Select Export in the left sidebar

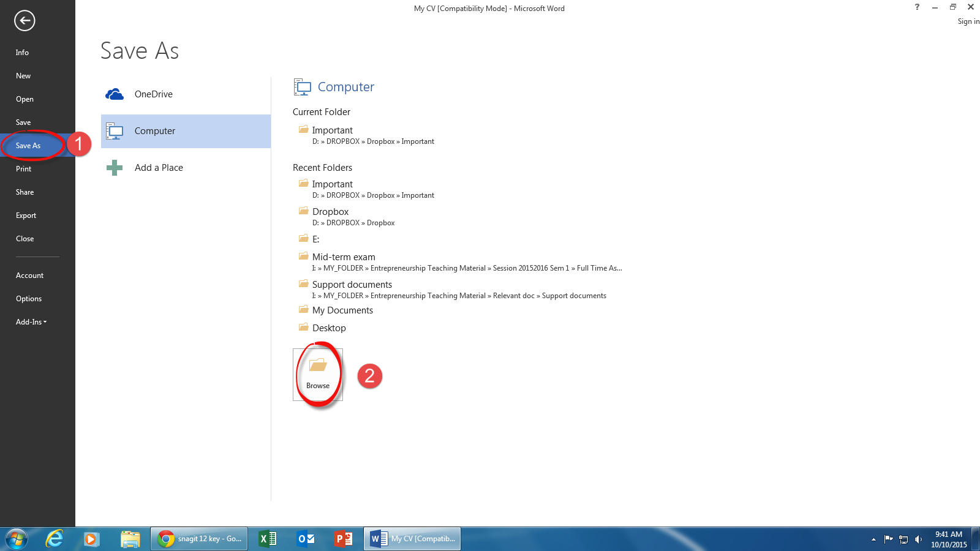26,215
